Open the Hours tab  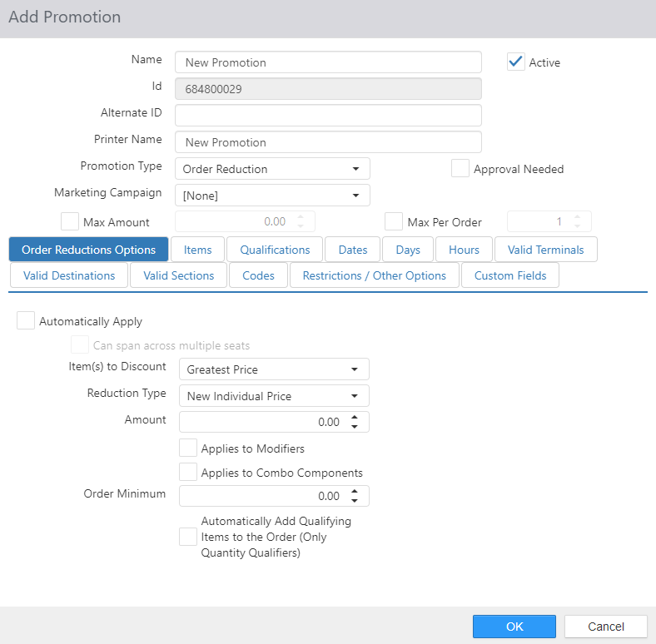tap(464, 250)
